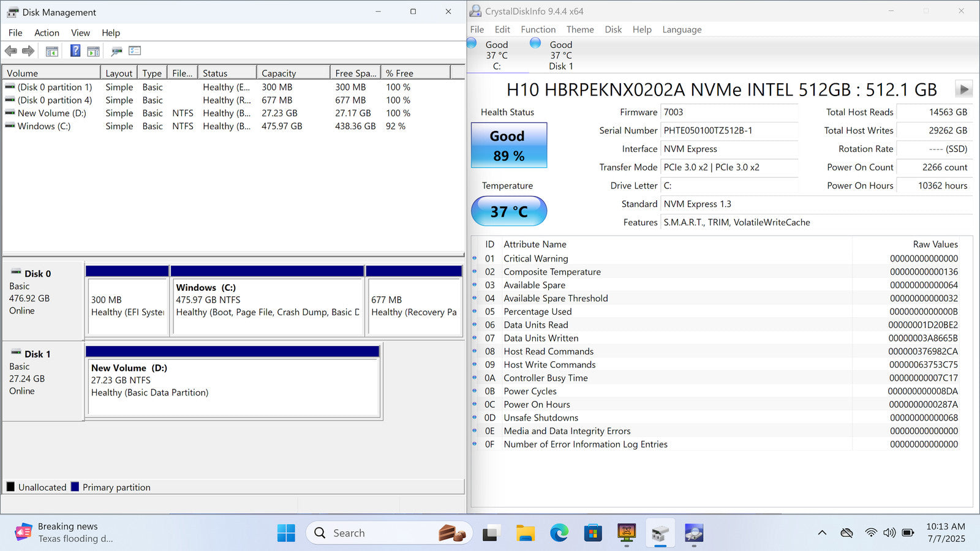
Task: Click the cloud sync tray icon
Action: 847,533
